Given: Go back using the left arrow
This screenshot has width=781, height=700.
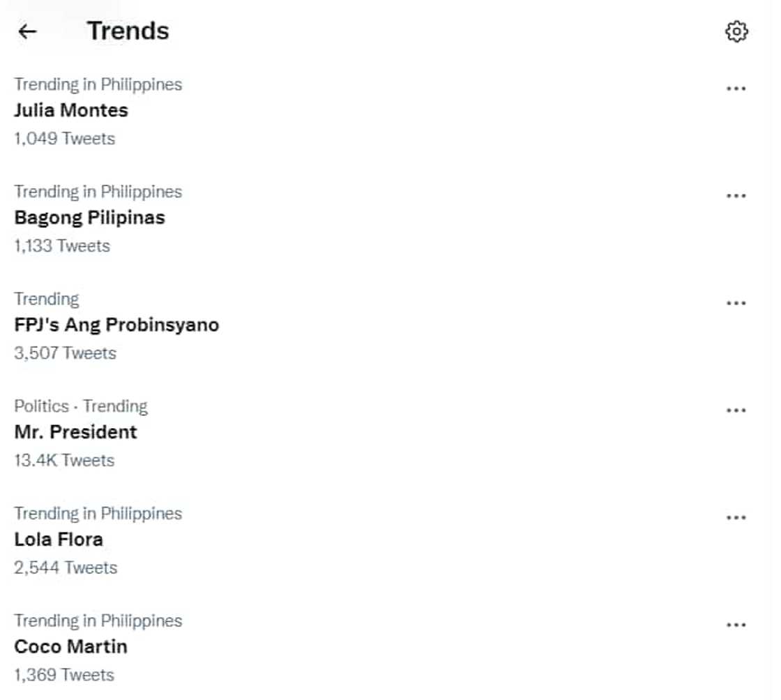Looking at the screenshot, I should point(27,31).
